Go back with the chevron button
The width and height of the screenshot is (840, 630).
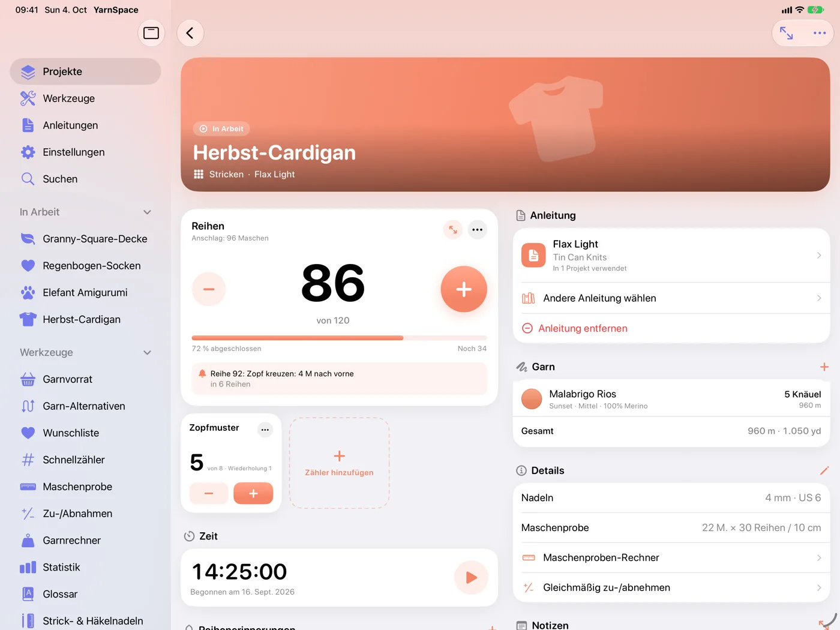pos(190,33)
